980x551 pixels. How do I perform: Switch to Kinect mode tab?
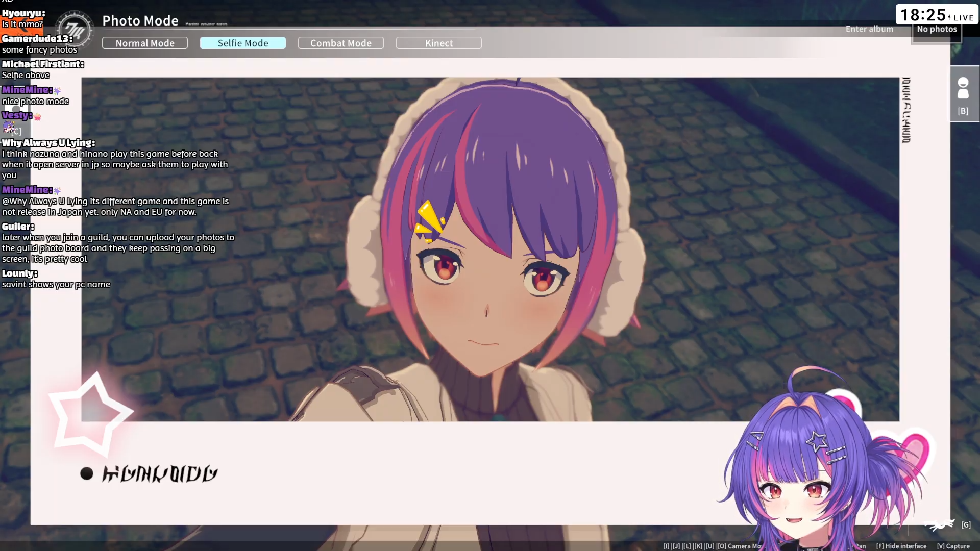(439, 43)
